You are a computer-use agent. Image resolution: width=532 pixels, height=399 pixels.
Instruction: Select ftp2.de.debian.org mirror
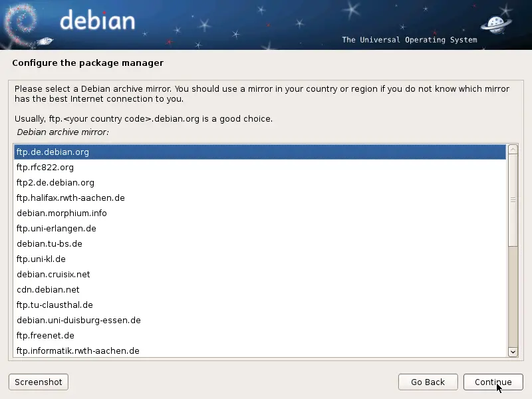pyautogui.click(x=260, y=182)
